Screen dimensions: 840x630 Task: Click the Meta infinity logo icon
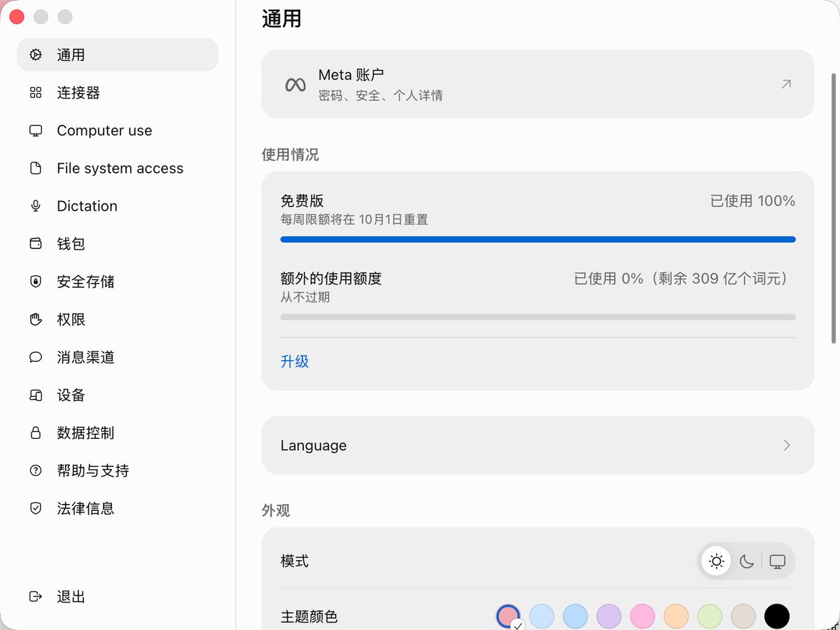pyautogui.click(x=295, y=85)
